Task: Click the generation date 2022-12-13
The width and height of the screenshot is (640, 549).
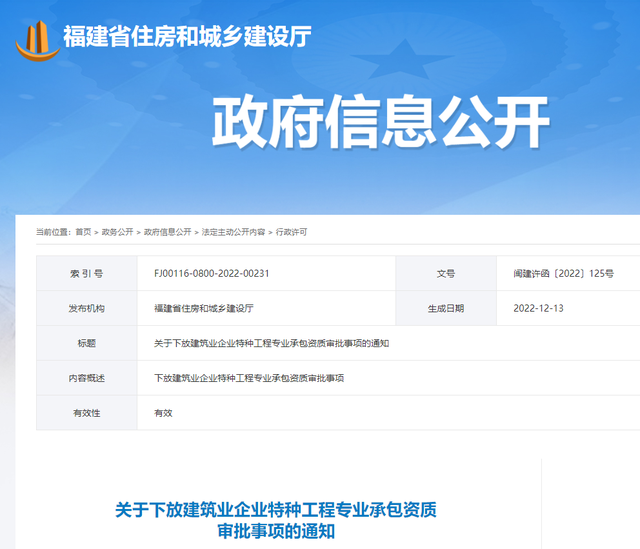Action: coord(538,308)
